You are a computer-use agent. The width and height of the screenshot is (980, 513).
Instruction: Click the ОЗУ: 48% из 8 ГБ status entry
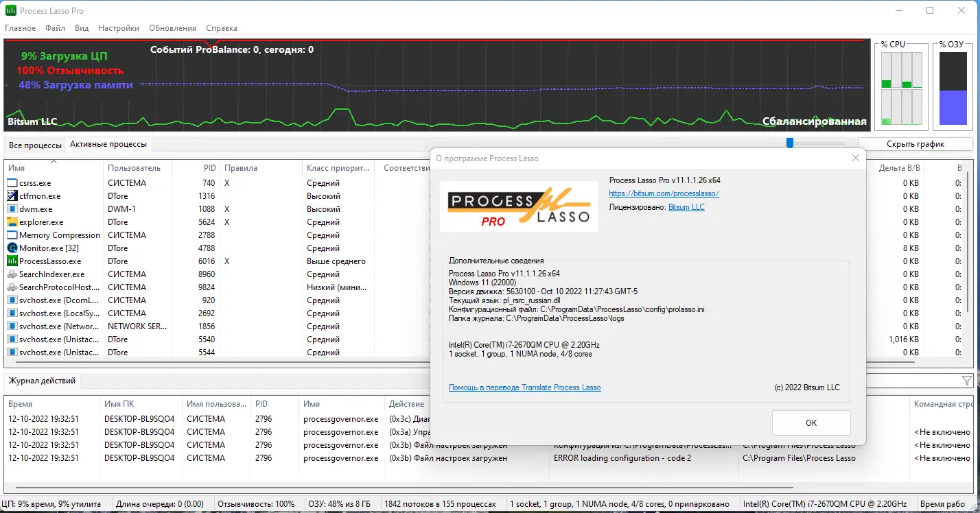(x=340, y=504)
